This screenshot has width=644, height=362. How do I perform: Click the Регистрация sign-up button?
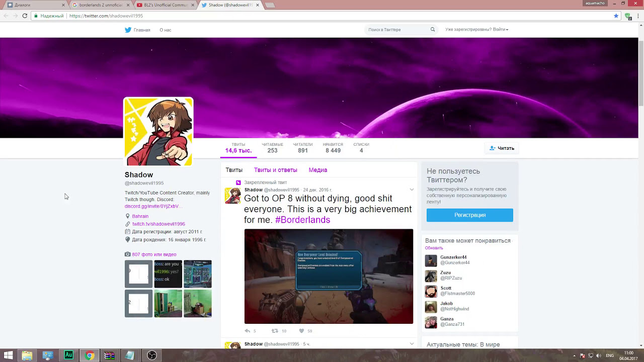(x=470, y=215)
